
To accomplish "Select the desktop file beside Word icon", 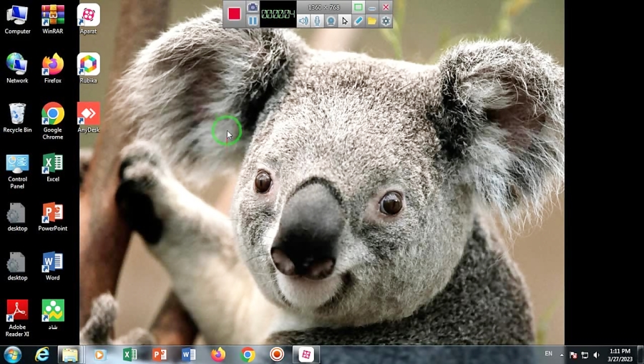I will [x=17, y=266].
